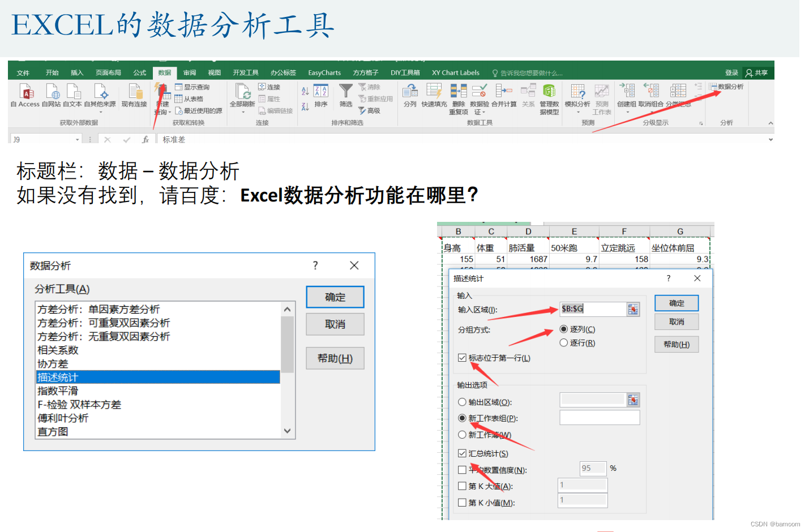
Task: Switch to the 页面布局 tab
Action: 108,73
